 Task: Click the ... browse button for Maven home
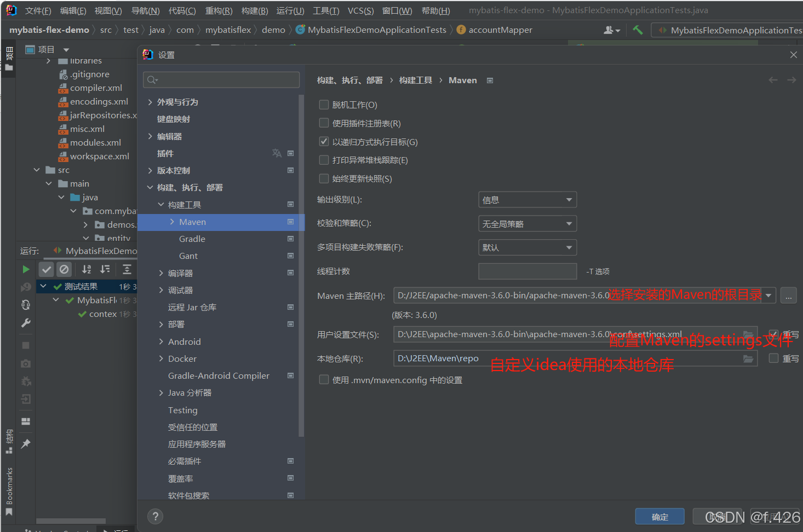tap(788, 296)
